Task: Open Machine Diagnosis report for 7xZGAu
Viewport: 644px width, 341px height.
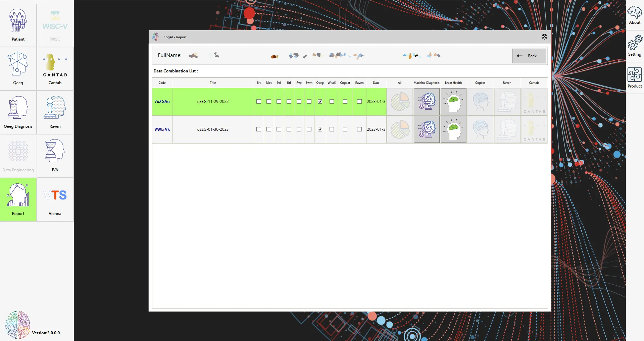Action: (427, 102)
